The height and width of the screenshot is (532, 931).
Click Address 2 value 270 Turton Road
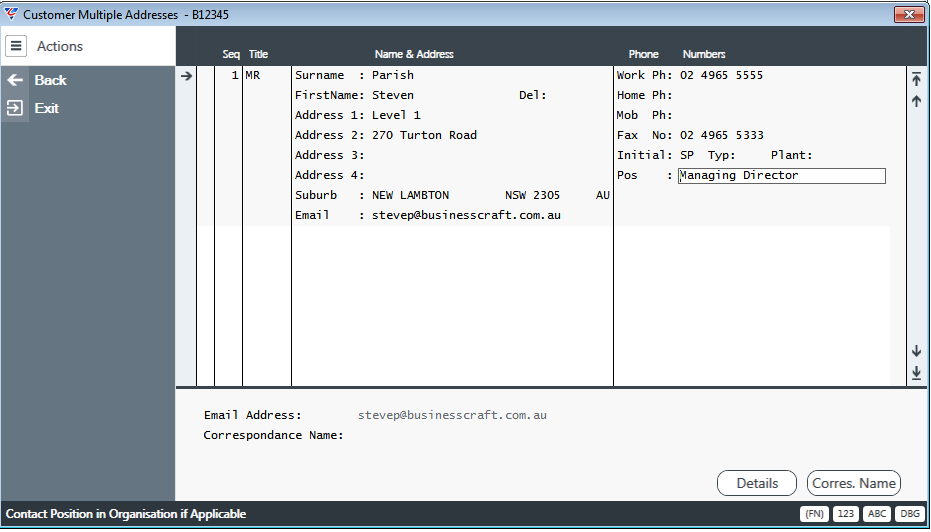(424, 135)
